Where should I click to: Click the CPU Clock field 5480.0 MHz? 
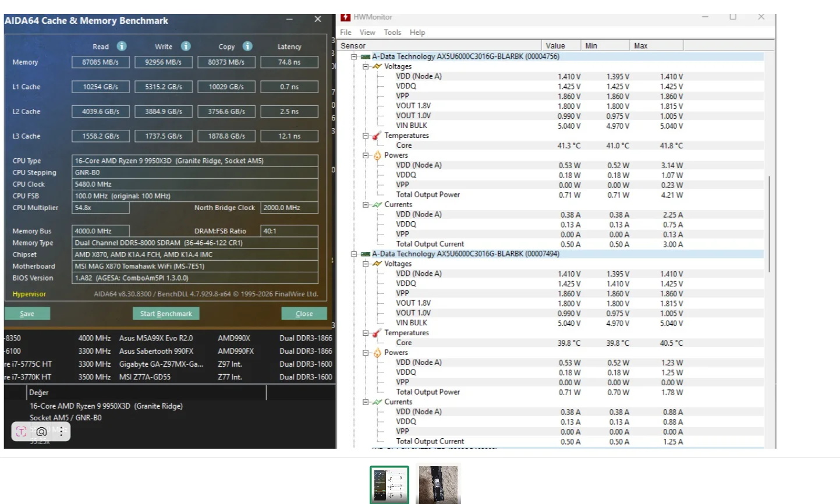click(x=195, y=184)
